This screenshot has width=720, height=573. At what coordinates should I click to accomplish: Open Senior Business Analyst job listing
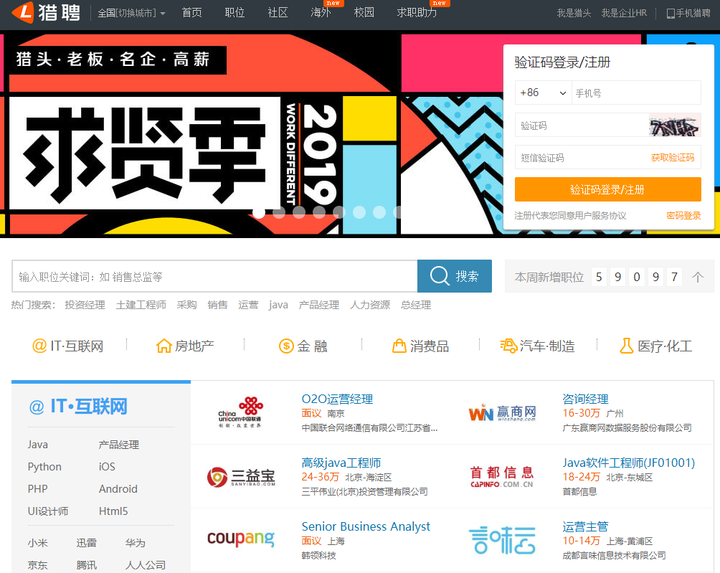[366, 526]
